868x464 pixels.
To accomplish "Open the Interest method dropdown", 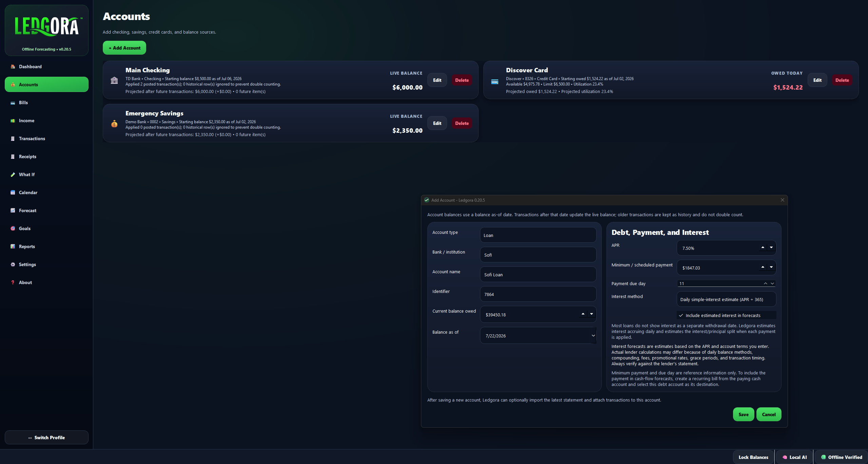I will pos(726,299).
